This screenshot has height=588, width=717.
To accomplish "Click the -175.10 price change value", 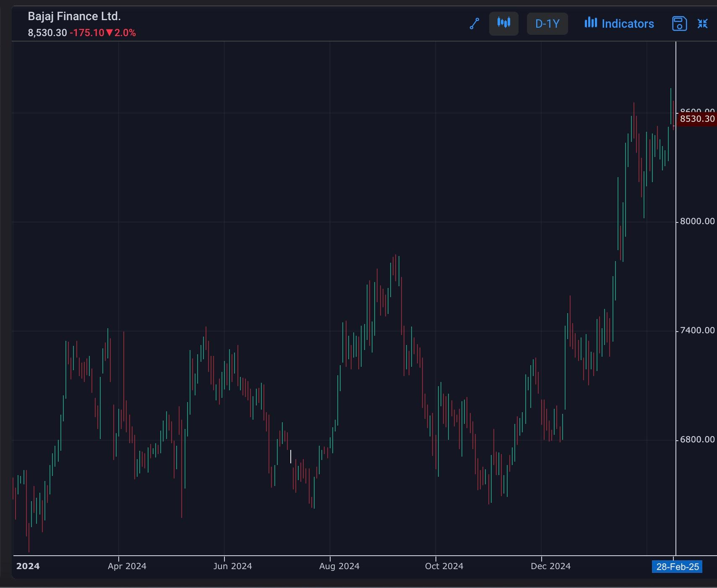I will click(87, 33).
